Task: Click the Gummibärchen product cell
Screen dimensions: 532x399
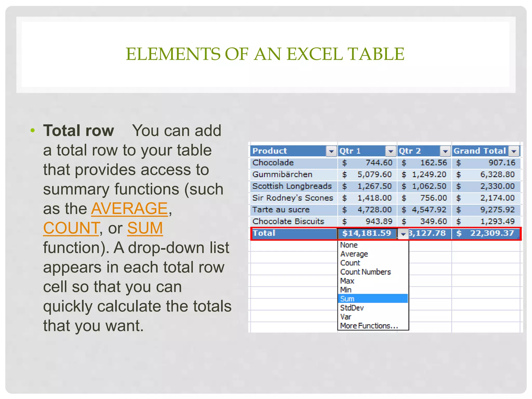Action: [x=282, y=174]
